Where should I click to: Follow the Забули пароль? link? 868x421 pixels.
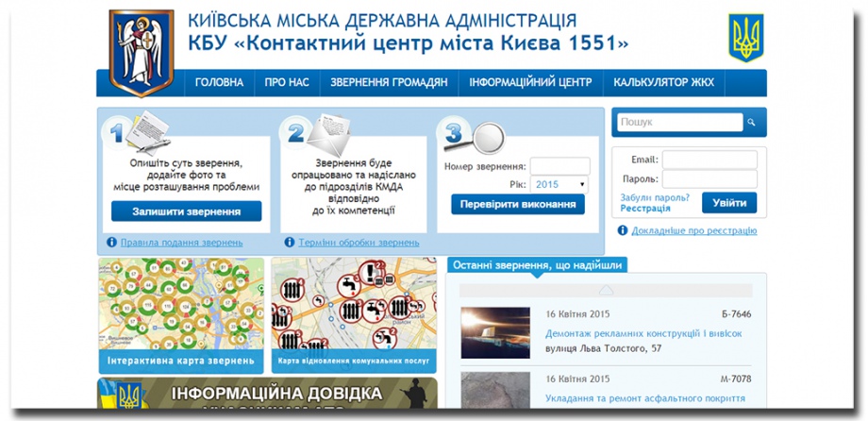click(655, 197)
